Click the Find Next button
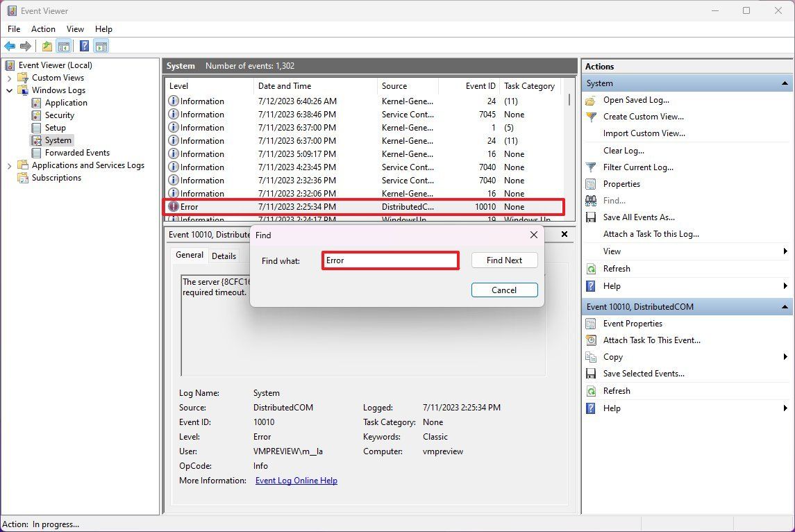 504,260
